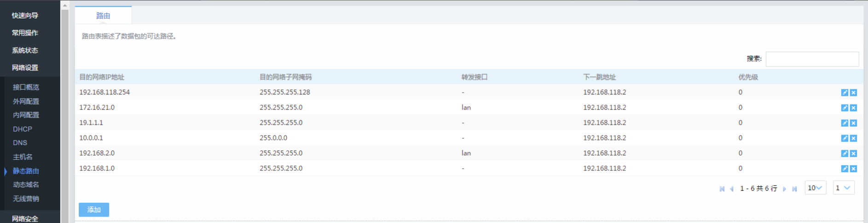Jump to the first page arrow
This screenshot has width=868, height=223.
click(x=722, y=189)
